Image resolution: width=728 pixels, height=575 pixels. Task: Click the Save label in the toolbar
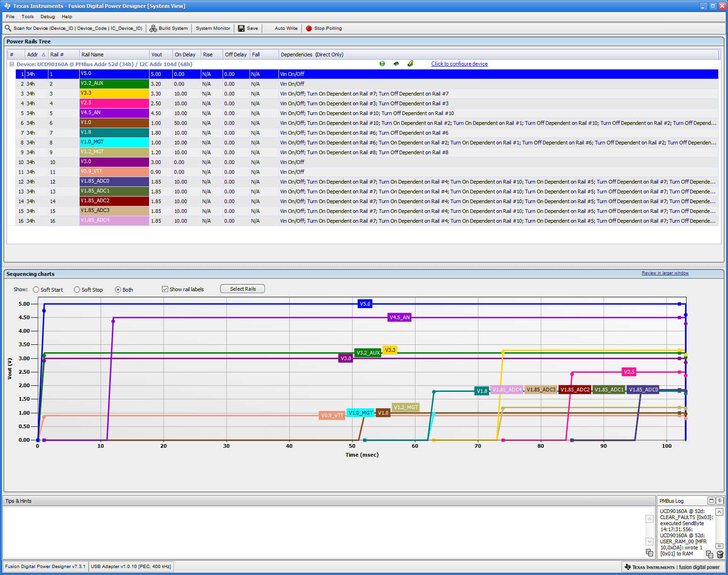pos(252,28)
